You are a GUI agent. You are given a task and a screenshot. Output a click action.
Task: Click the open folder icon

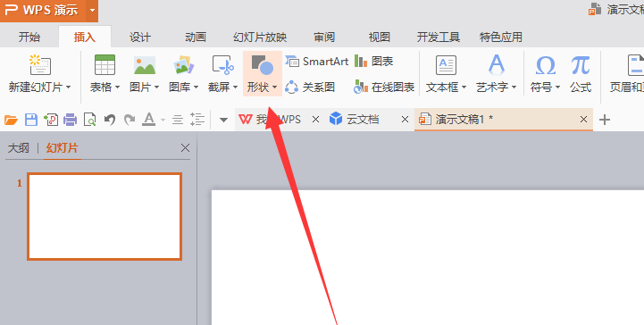(11, 120)
